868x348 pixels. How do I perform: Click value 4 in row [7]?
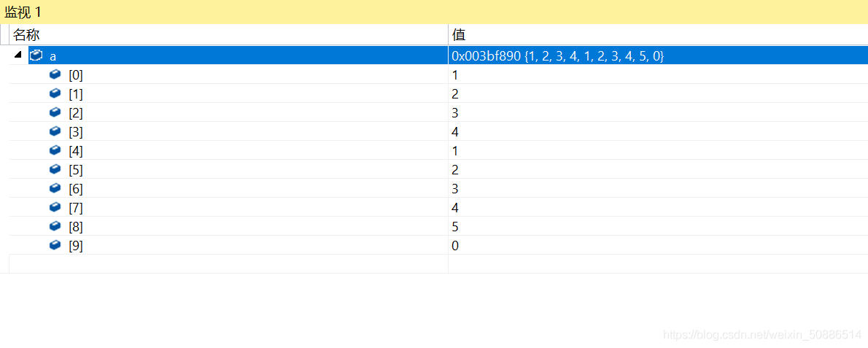[455, 207]
